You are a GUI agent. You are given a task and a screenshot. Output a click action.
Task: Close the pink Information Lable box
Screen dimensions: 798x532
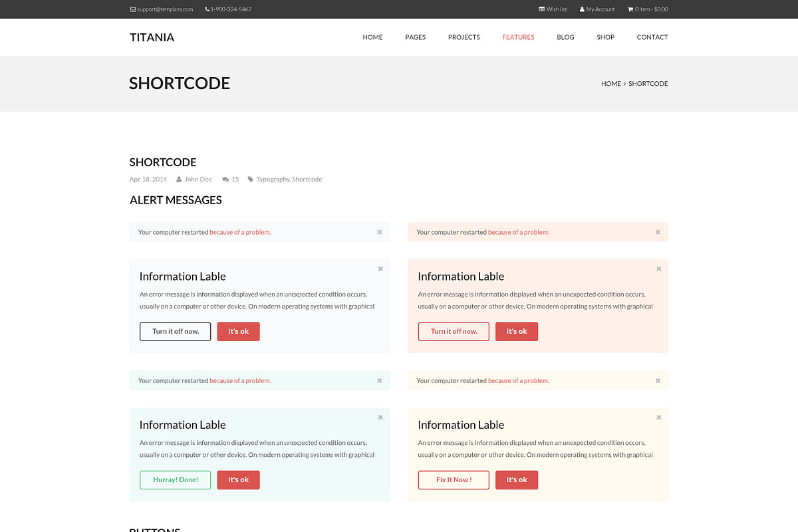659,269
